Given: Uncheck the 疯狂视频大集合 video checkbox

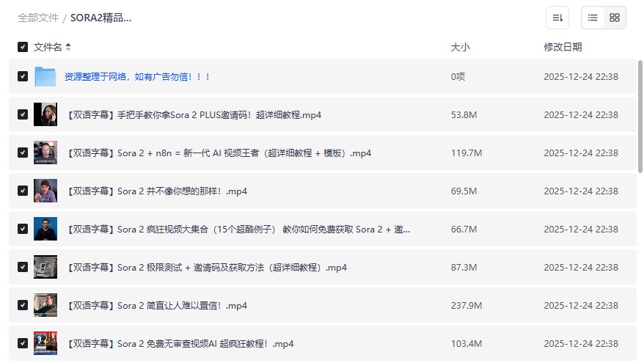Looking at the screenshot, I should [23, 229].
